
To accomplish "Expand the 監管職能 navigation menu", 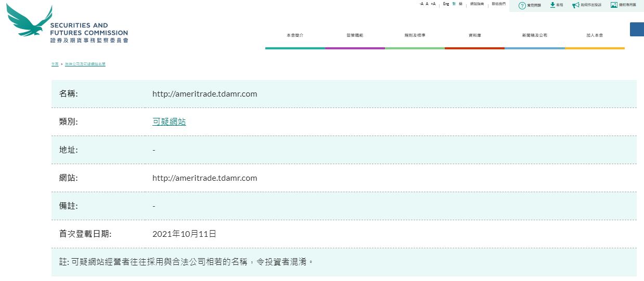I will [355, 35].
